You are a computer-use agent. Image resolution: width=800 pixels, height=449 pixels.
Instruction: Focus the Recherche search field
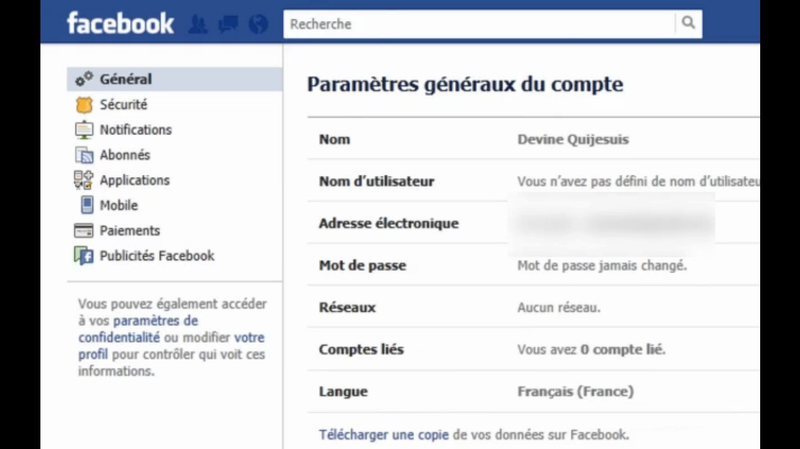point(478,24)
